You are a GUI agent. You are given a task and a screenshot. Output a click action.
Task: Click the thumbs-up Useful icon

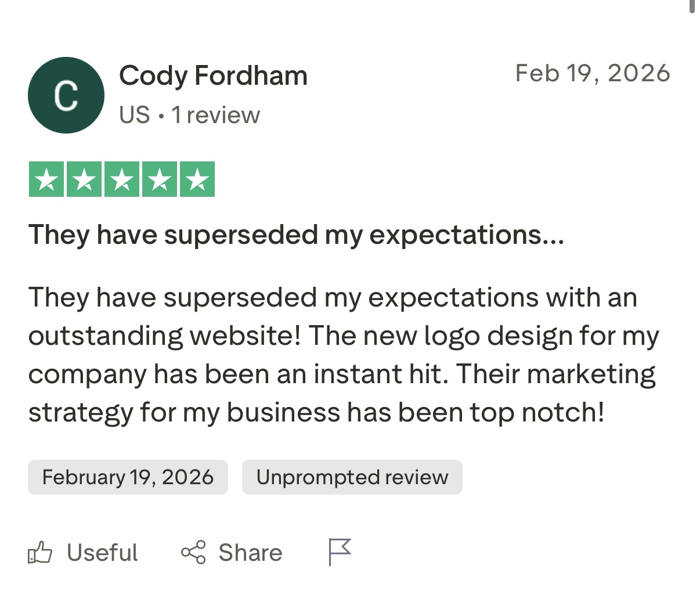click(x=40, y=553)
